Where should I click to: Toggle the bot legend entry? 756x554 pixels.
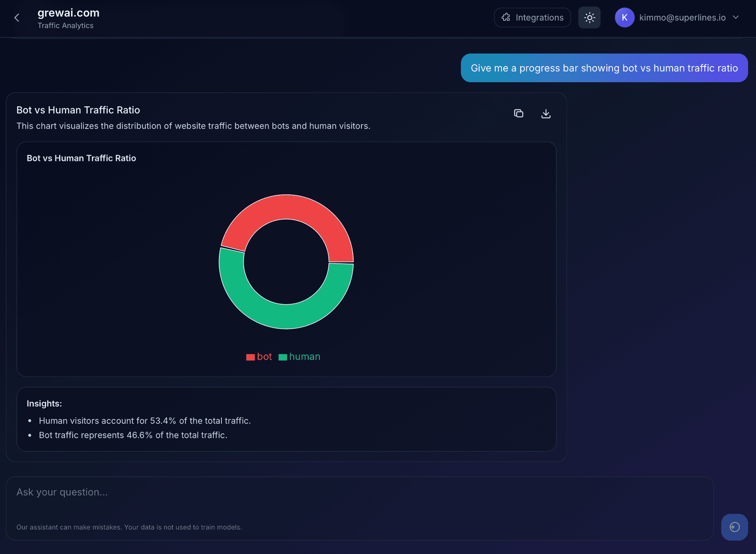click(x=259, y=357)
